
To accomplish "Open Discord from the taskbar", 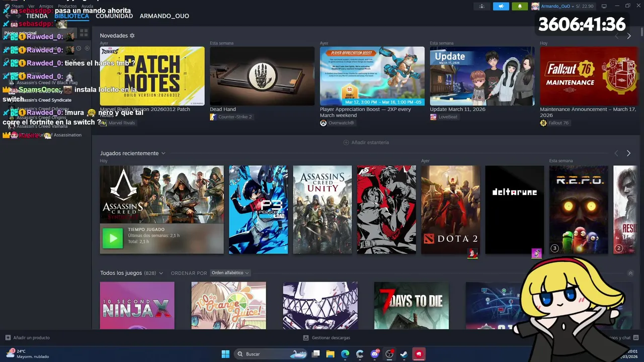I will click(375, 354).
